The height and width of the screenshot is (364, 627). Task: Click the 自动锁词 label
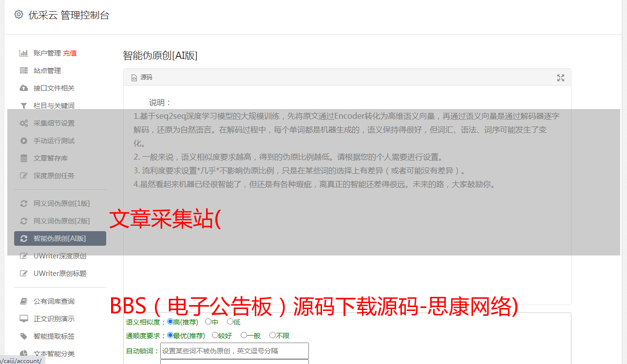click(142, 351)
